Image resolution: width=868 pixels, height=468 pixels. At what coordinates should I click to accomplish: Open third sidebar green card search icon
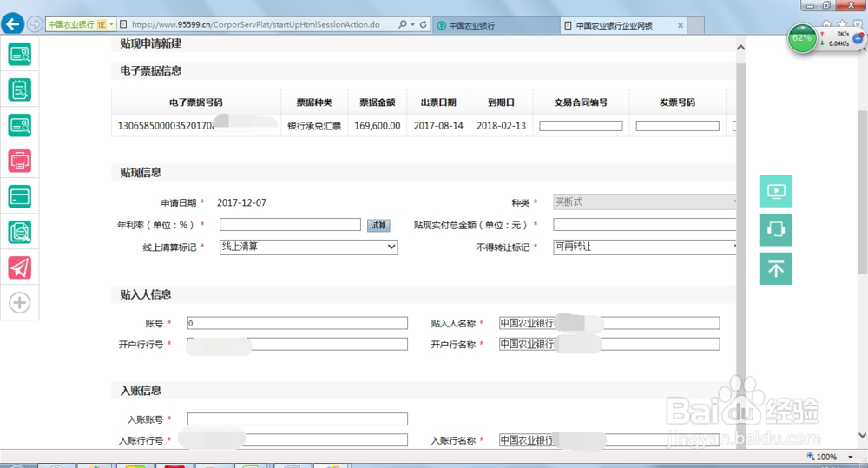19,125
